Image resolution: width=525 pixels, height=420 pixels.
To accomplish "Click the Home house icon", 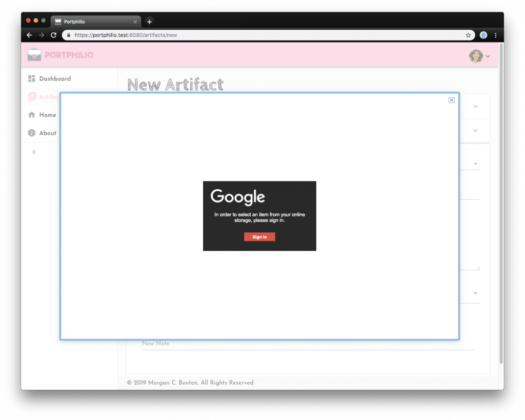I will tap(32, 115).
